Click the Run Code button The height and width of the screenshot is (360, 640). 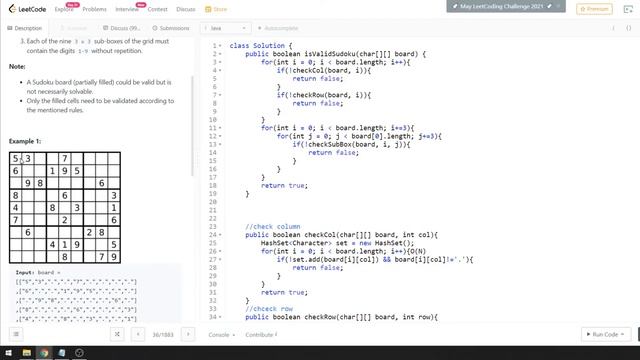pos(606,334)
